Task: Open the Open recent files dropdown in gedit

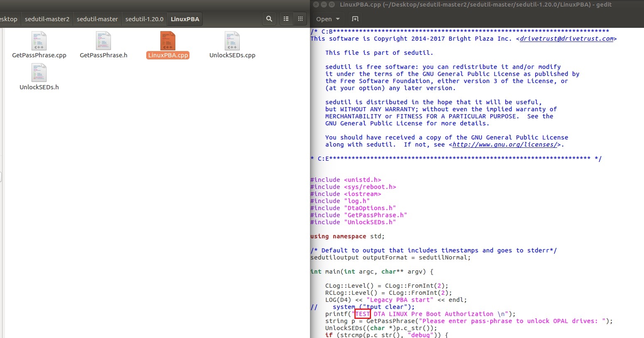Action: pos(328,19)
